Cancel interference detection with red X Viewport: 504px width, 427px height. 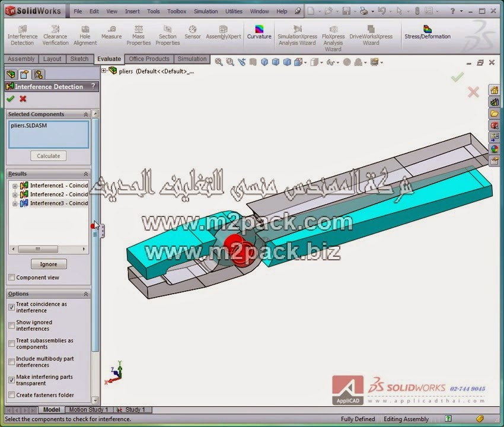click(x=23, y=98)
